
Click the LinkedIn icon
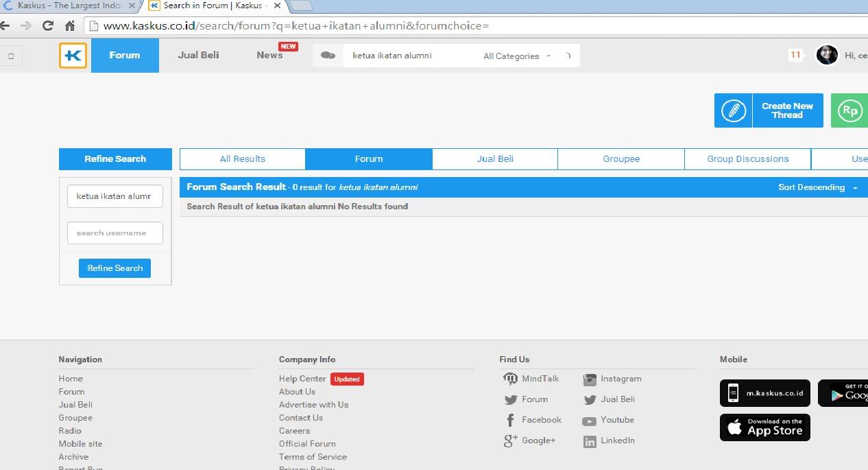pos(590,441)
